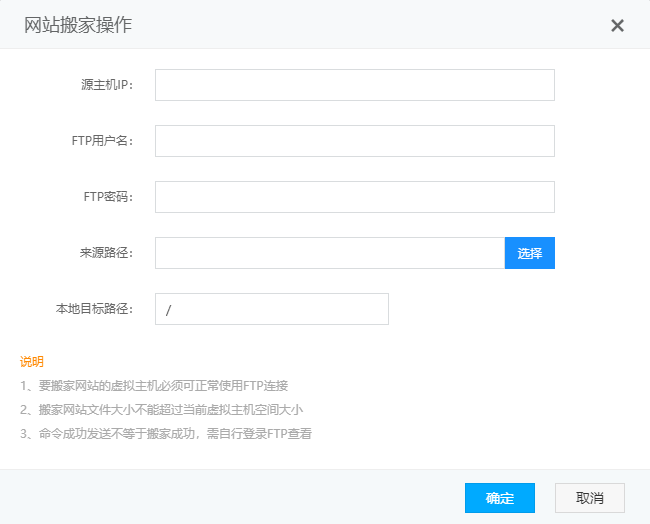650x524 pixels.
Task: Confirm with the 确定 button
Action: tap(499, 498)
